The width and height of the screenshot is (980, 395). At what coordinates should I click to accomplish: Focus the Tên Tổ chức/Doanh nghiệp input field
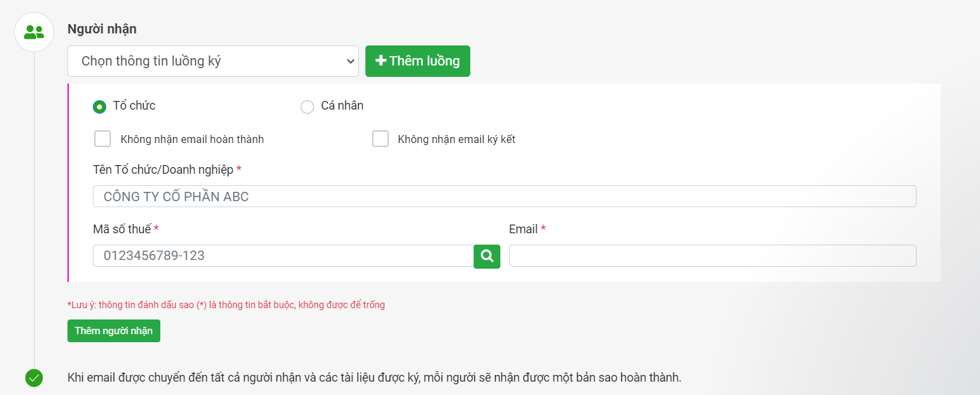tap(504, 196)
